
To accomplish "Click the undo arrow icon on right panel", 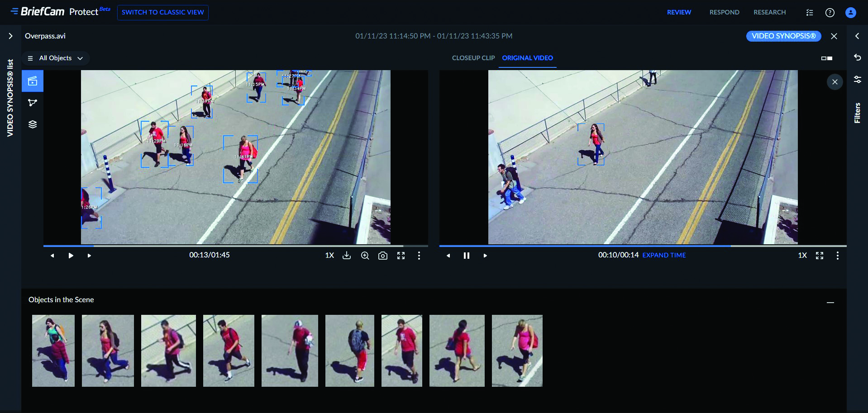I will click(857, 57).
